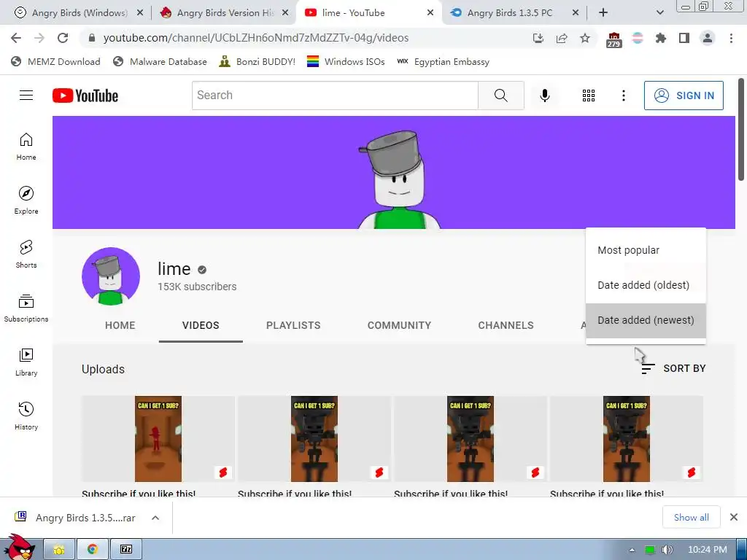Open Chrome from the taskbar
This screenshot has height=560, width=747.
click(93, 549)
